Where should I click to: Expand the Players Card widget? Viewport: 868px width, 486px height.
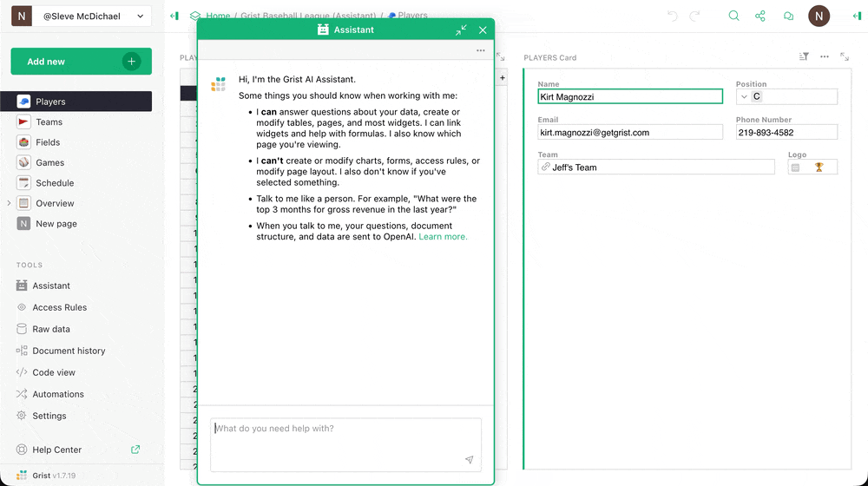coord(845,56)
